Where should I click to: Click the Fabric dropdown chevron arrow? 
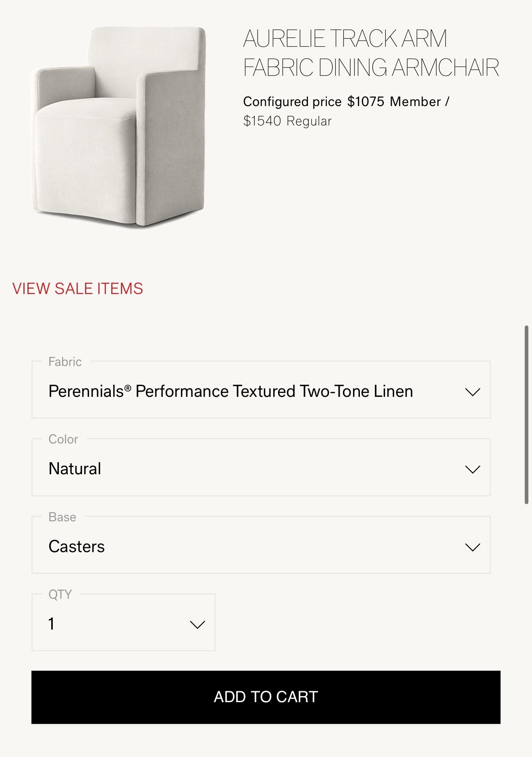point(472,392)
